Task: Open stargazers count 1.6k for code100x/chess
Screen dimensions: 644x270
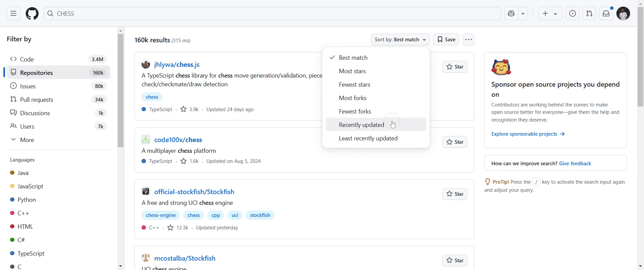Action: coord(190,161)
